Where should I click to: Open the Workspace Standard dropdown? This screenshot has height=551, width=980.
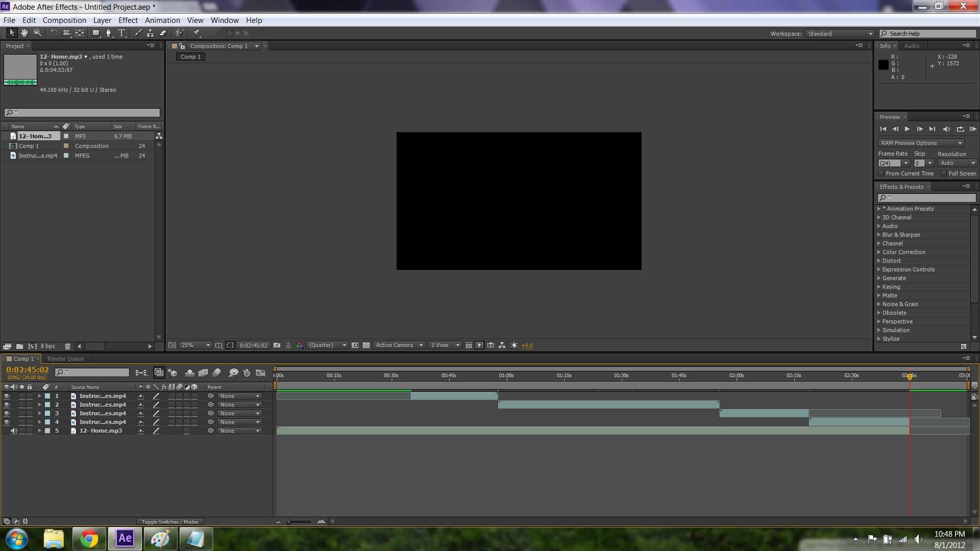(840, 34)
